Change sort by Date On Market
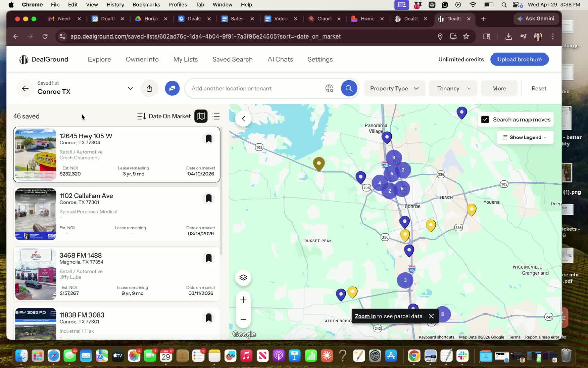588x368 pixels. pyautogui.click(x=164, y=116)
